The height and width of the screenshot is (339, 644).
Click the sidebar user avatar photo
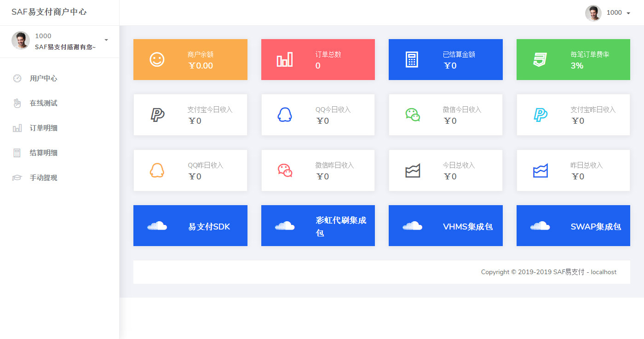(x=21, y=40)
